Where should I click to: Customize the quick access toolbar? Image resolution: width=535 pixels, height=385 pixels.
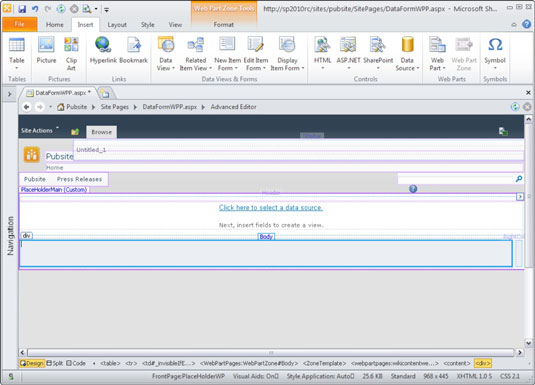tap(106, 10)
